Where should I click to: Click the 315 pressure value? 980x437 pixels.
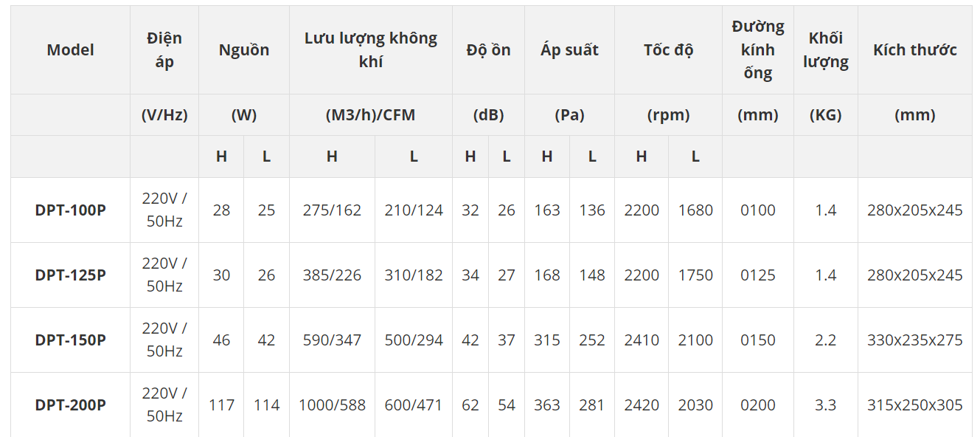click(x=547, y=340)
